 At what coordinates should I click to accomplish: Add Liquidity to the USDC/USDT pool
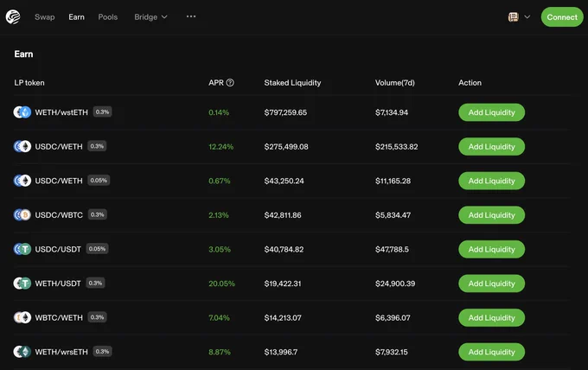point(491,249)
